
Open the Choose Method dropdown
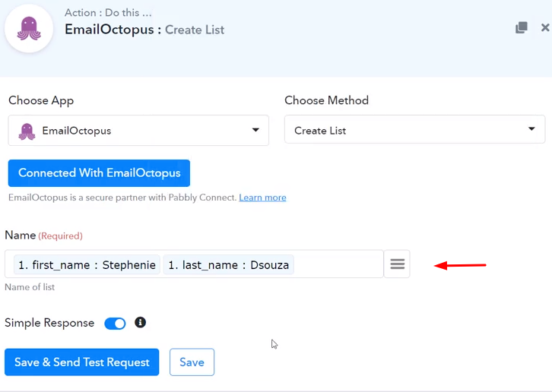(414, 129)
